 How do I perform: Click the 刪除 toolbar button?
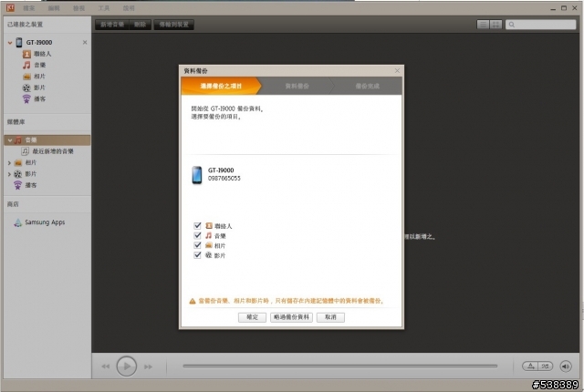pos(140,25)
